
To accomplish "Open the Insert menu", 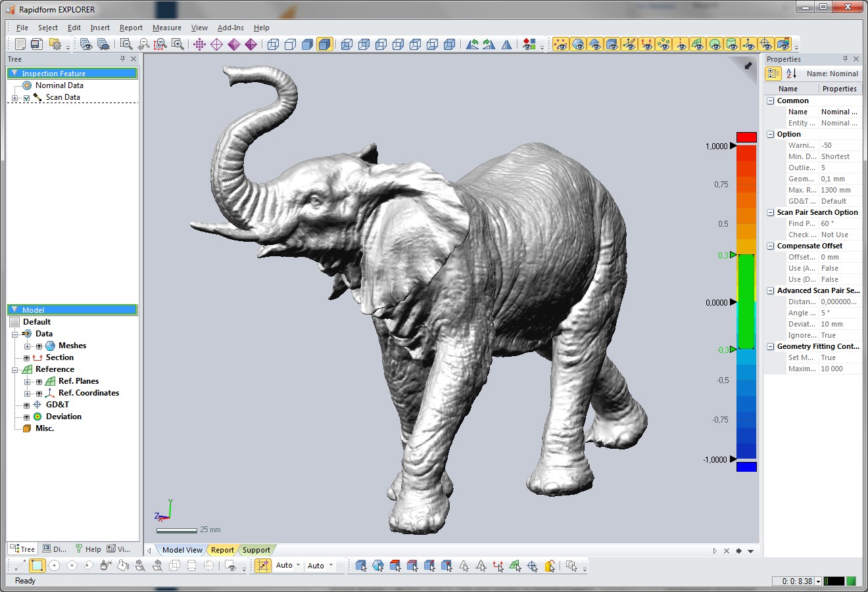I will (x=100, y=28).
